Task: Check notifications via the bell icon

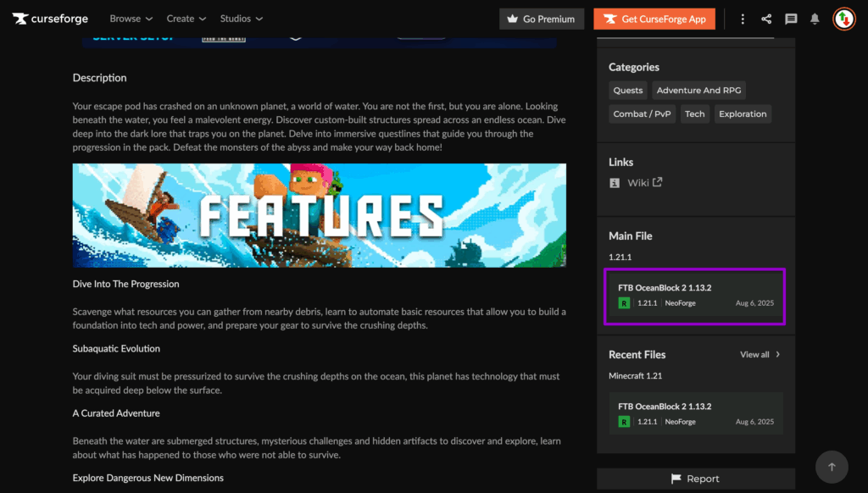Action: point(815,18)
